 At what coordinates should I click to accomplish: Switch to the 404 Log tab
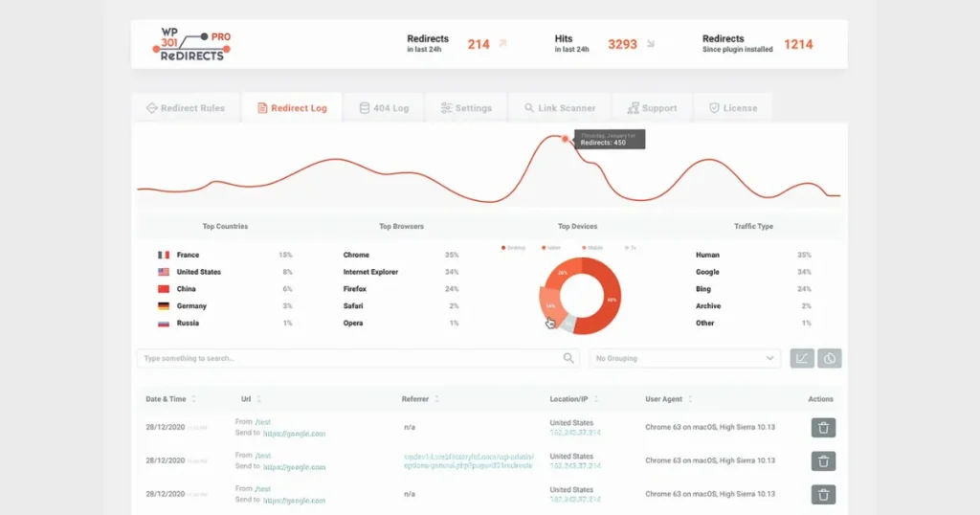pos(384,108)
